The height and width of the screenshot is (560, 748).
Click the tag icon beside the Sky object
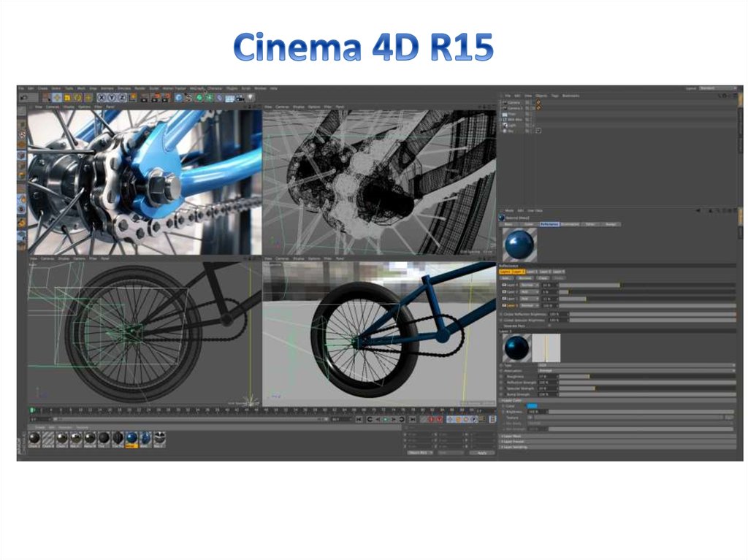[x=538, y=130]
